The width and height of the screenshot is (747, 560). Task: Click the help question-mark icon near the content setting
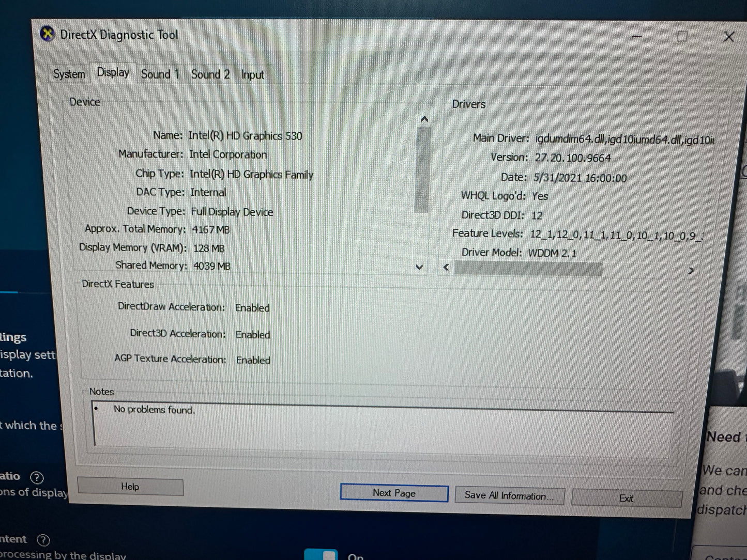pyautogui.click(x=44, y=540)
